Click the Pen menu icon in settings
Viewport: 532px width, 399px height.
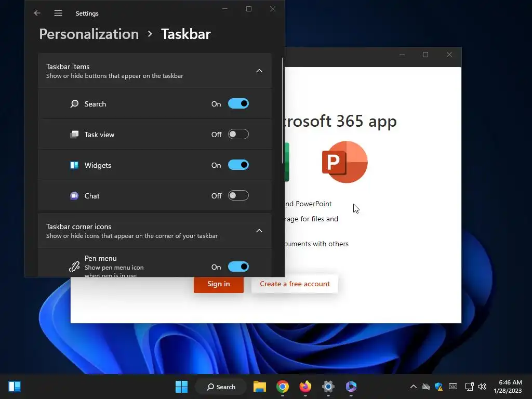[74, 267]
